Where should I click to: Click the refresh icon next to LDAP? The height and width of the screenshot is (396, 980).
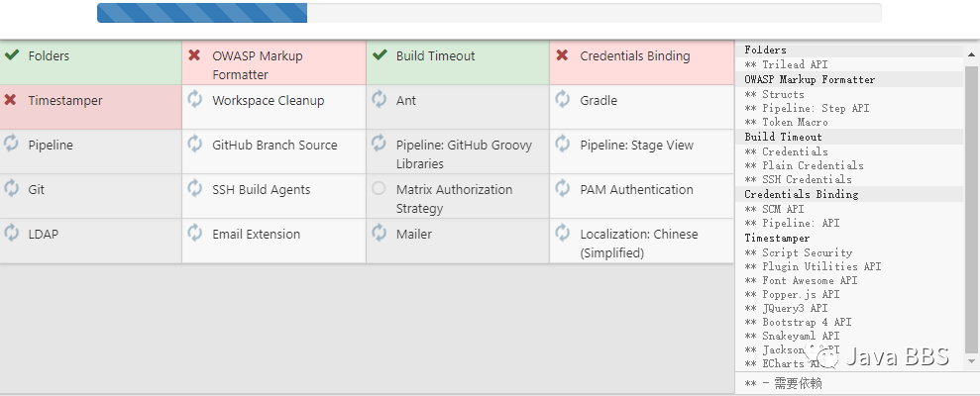[x=12, y=233]
